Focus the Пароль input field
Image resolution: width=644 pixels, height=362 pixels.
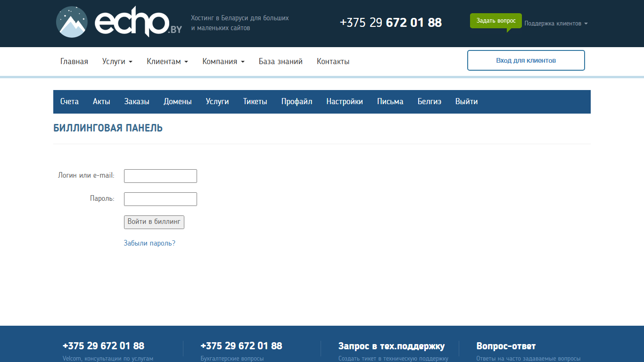[160, 199]
